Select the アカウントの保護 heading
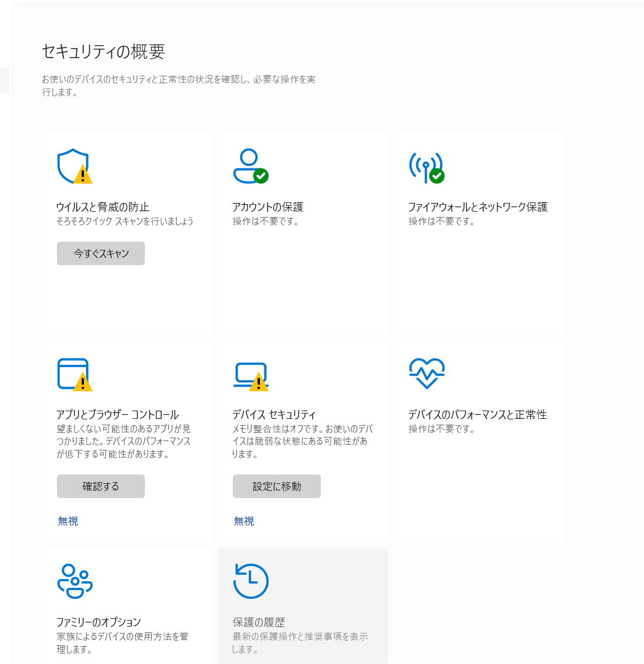 267,206
